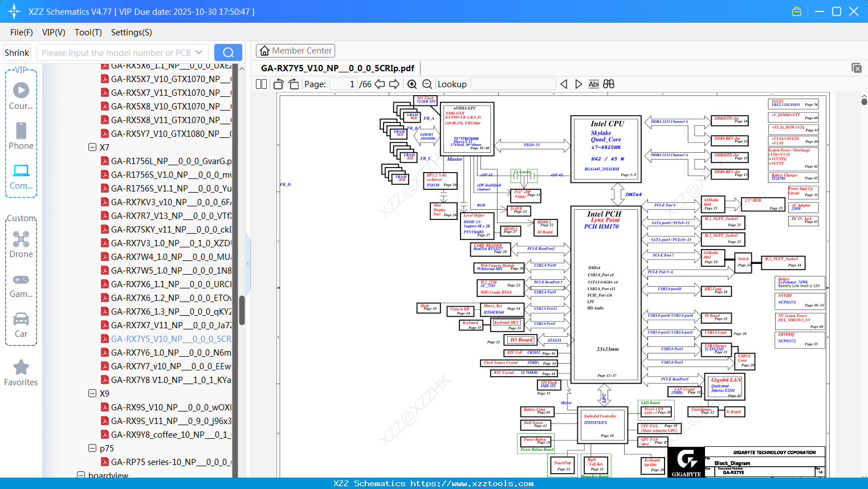Open GA-RX7R7_V13_NP file
The width and height of the screenshot is (868, 489).
[171, 215]
